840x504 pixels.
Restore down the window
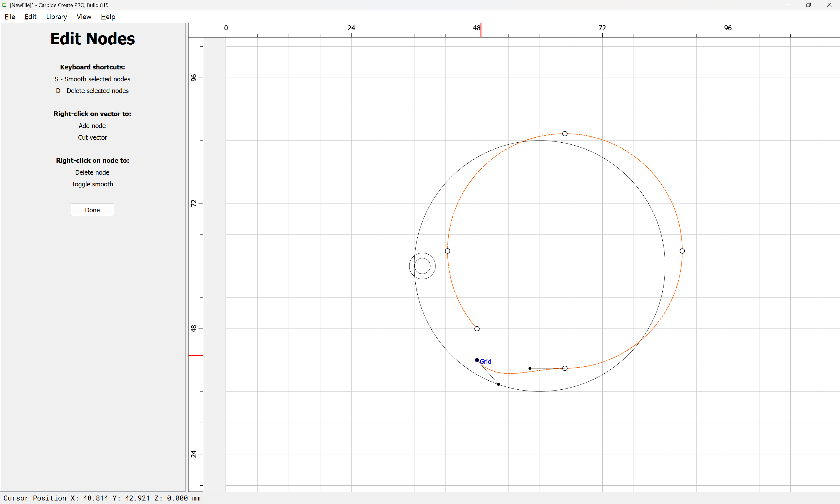808,5
